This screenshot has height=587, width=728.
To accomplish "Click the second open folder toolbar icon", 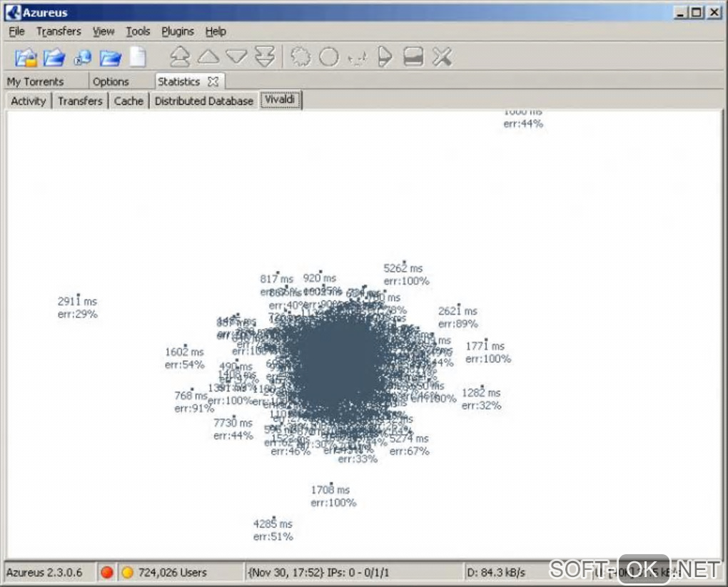I will pos(54,58).
